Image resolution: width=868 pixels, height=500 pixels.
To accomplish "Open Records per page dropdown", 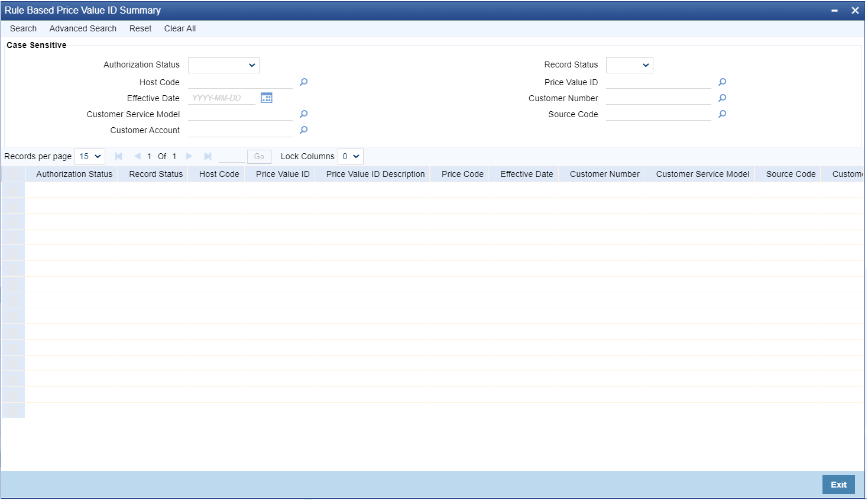I will click(x=90, y=156).
